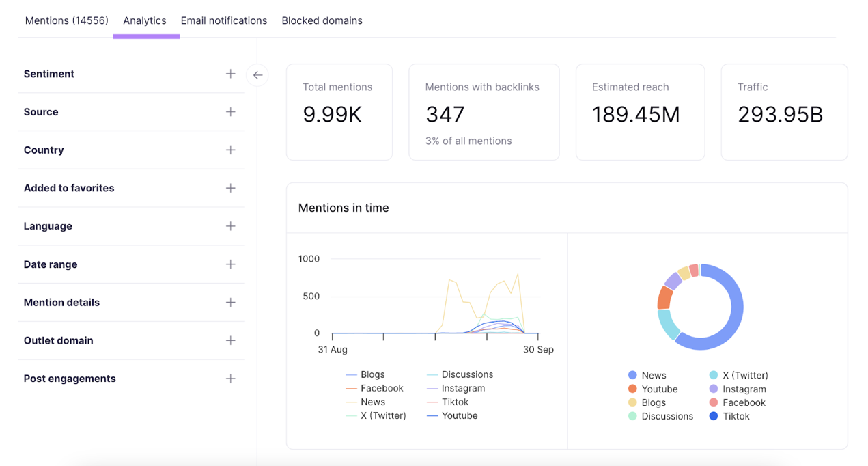This screenshot has width=868, height=466.
Task: Click the tall News peak in line chart
Action: coord(518,275)
